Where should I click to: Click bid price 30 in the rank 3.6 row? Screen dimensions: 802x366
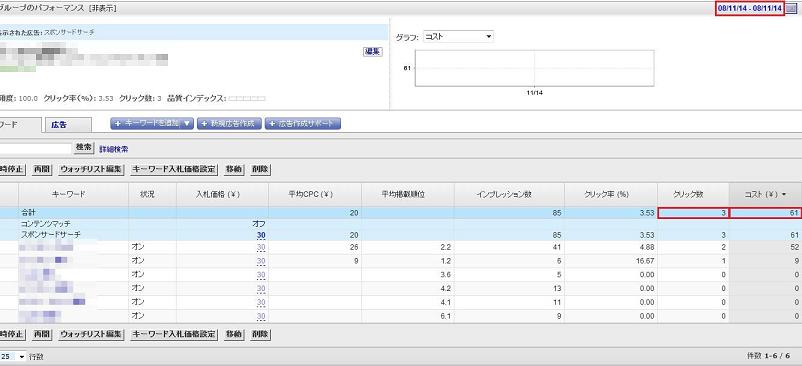coord(261,275)
